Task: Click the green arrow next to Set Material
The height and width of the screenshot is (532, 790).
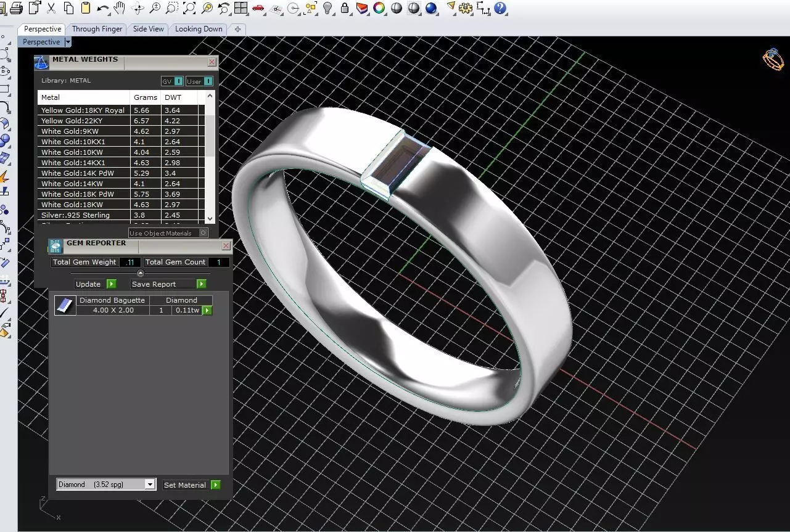Action: (215, 485)
